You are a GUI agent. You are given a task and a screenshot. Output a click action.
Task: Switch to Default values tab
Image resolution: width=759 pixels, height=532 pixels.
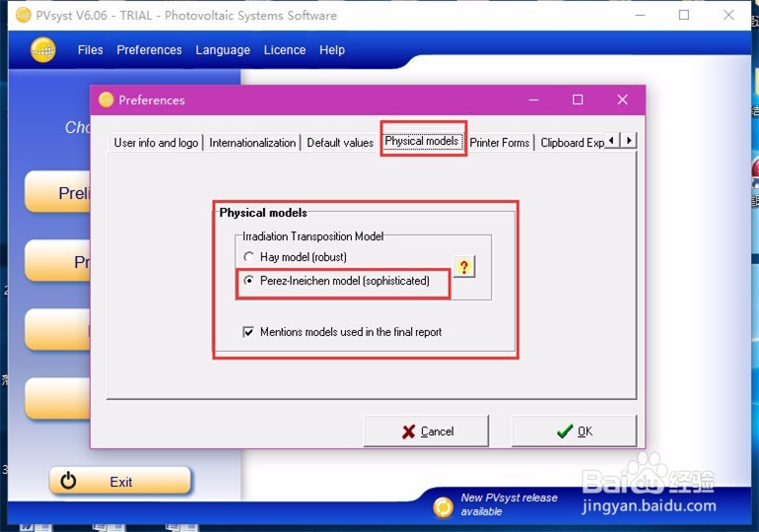tap(340, 143)
